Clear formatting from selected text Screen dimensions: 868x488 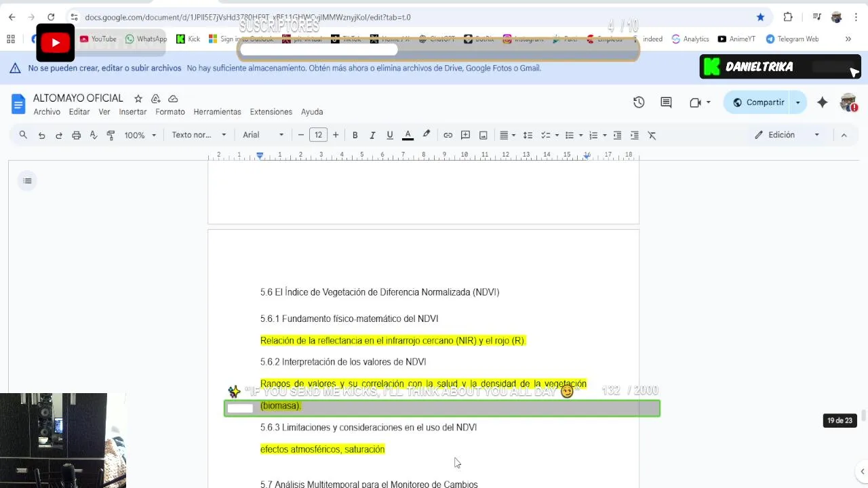tap(652, 135)
